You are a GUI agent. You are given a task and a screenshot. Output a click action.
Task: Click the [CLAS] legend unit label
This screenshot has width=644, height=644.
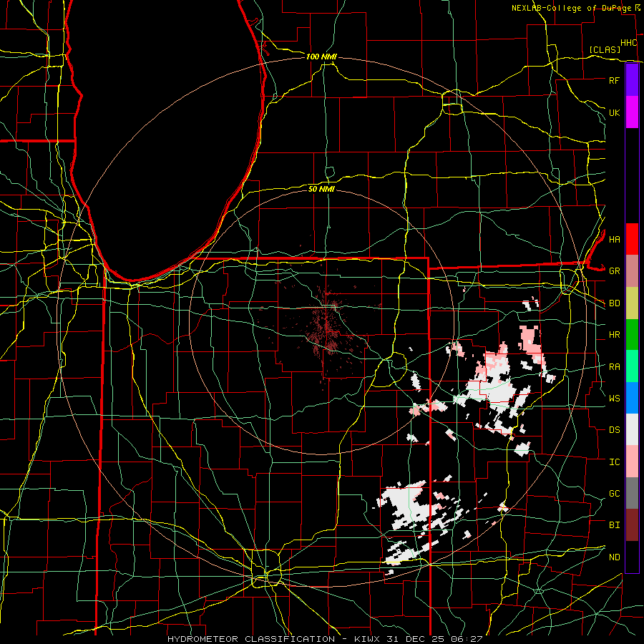[605, 49]
